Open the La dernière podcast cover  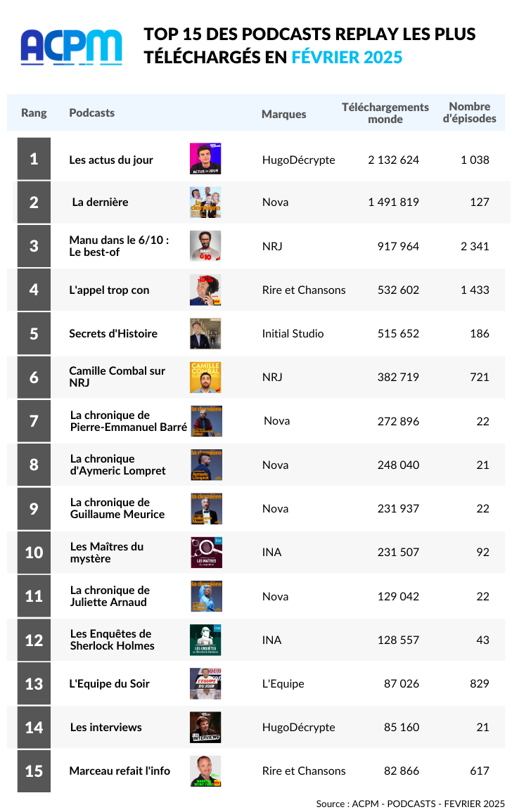pos(205,202)
